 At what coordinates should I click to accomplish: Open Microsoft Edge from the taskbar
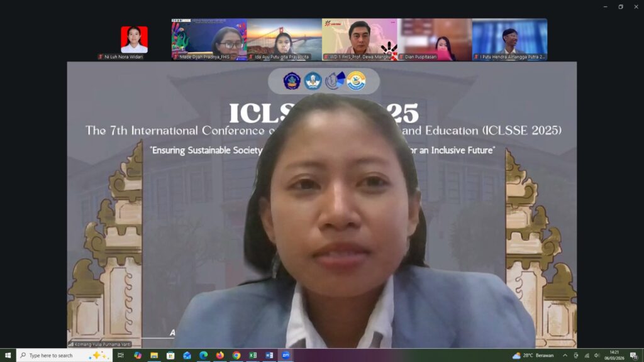203,355
